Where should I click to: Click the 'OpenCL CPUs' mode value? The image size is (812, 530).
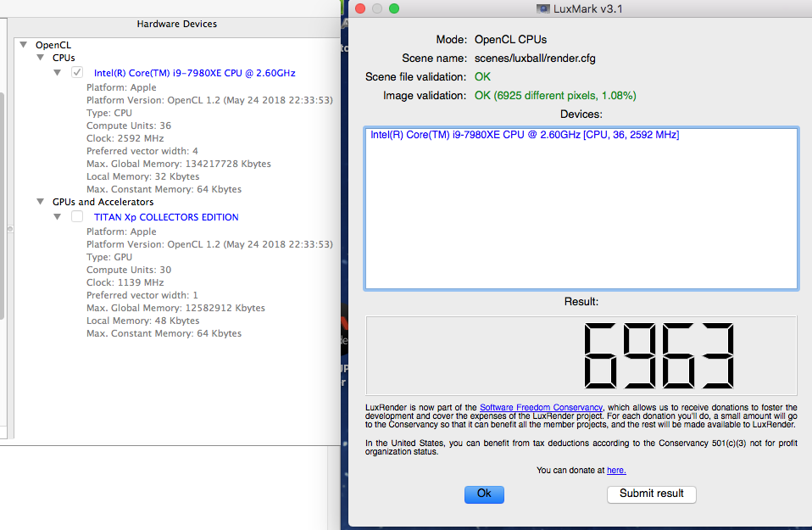point(510,39)
